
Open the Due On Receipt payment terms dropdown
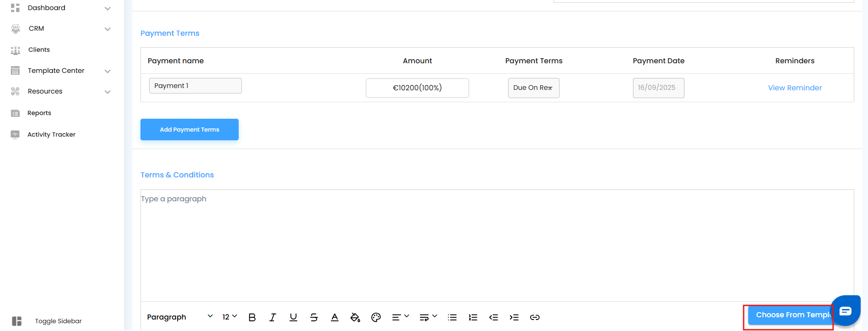533,88
